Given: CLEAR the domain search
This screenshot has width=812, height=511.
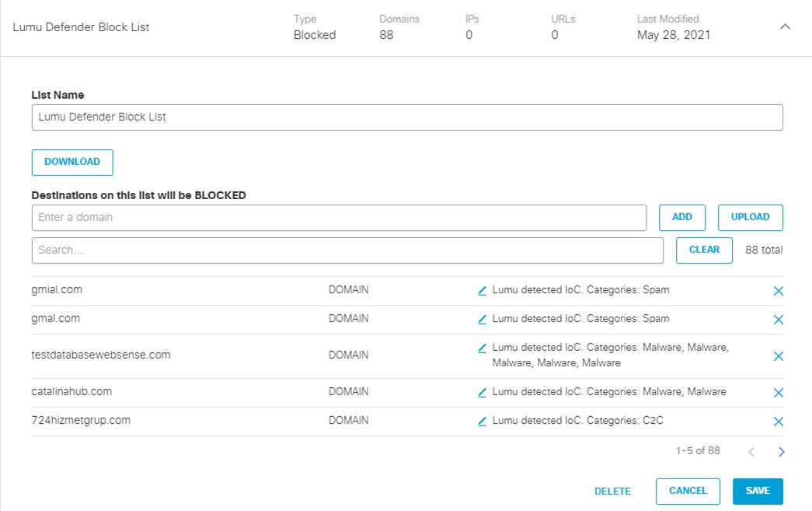Looking at the screenshot, I should [703, 250].
